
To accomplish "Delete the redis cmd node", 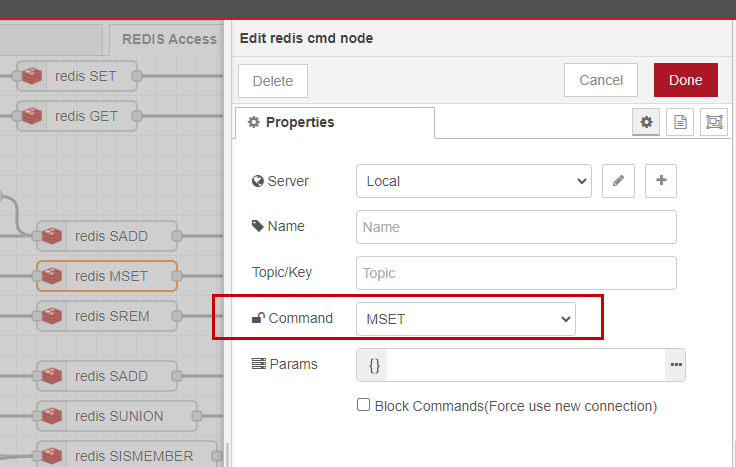I will click(273, 81).
